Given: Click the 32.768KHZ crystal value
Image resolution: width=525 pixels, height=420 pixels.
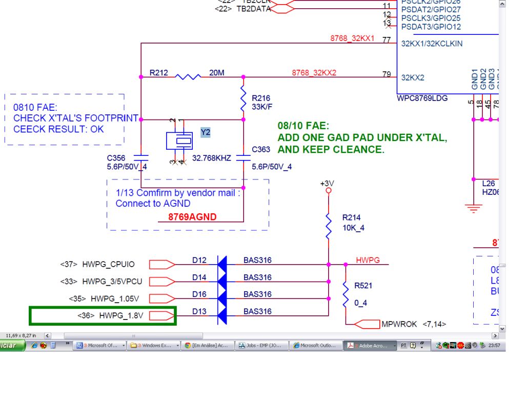Looking at the screenshot, I should click(212, 158).
